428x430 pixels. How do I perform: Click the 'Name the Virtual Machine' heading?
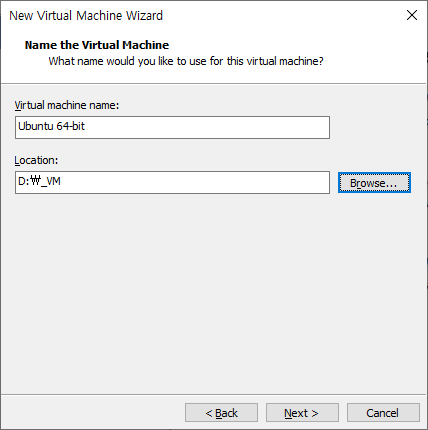point(97,45)
